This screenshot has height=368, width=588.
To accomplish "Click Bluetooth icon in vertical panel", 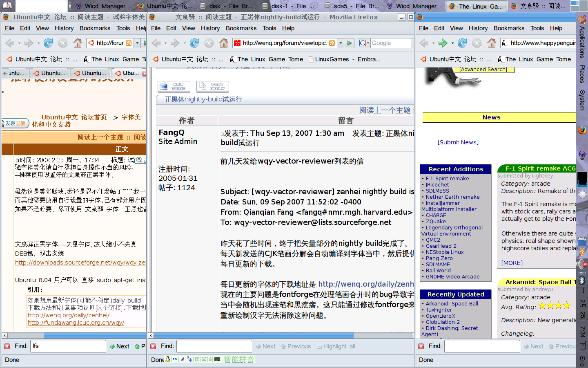I will (x=582, y=280).
